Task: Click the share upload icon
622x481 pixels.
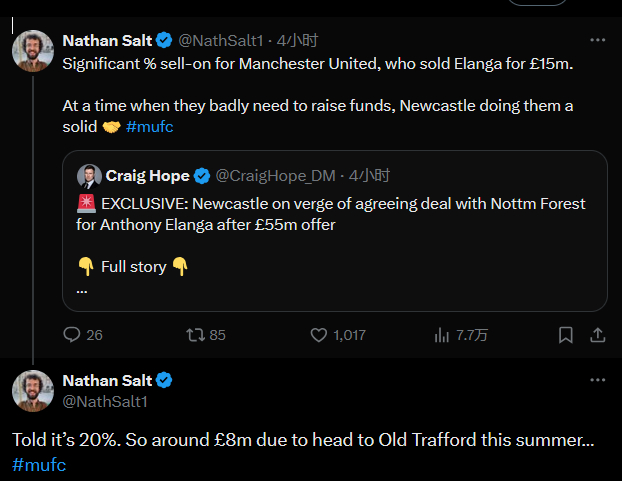Action: click(x=597, y=335)
